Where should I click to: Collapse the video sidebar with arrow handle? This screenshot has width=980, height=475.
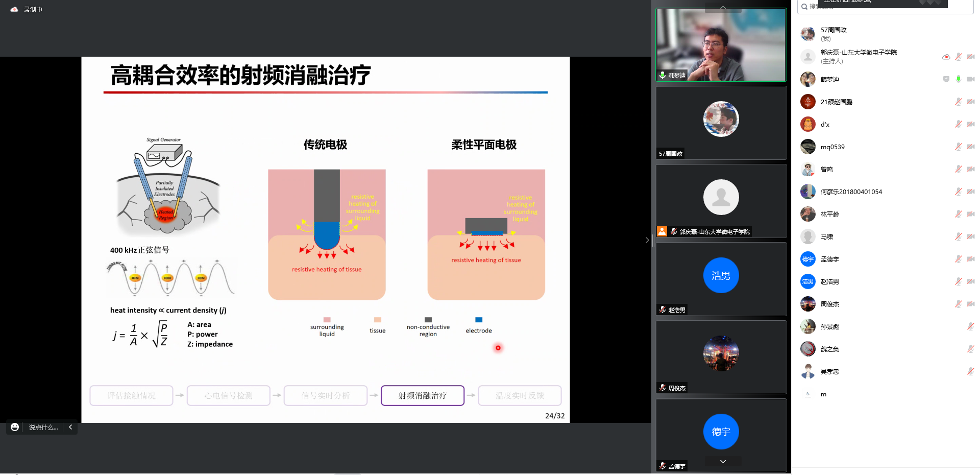click(x=647, y=240)
